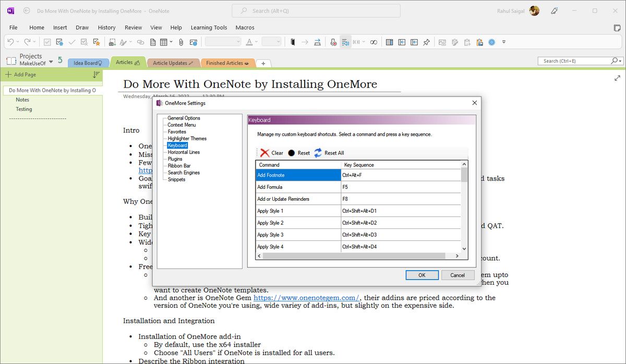Expand the page to full view
The image size is (626, 364).
pyautogui.click(x=617, y=78)
